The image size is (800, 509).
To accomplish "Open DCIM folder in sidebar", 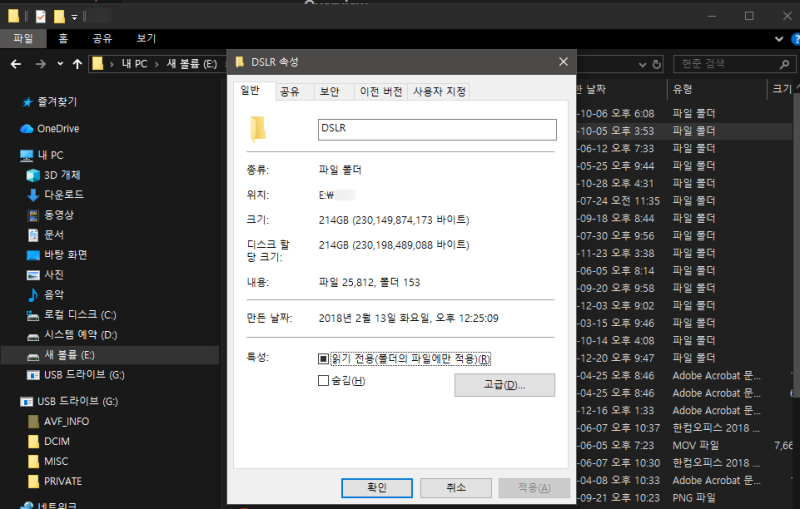I will pyautogui.click(x=56, y=441).
